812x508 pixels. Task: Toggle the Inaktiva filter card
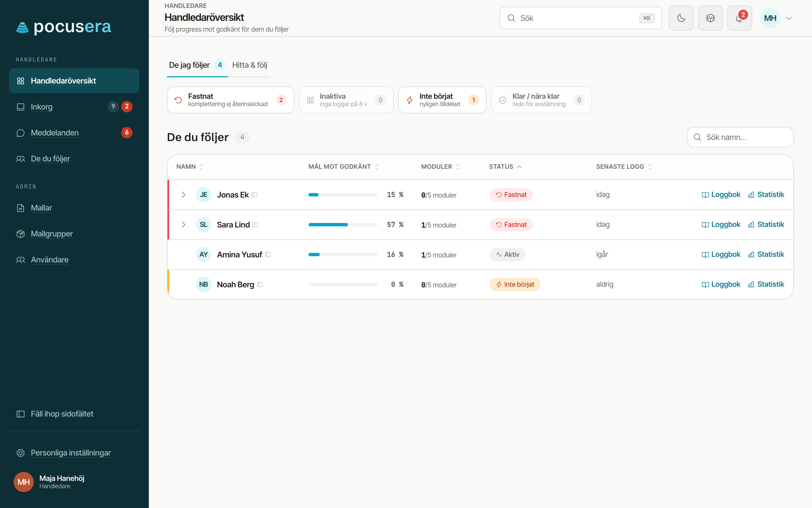pyautogui.click(x=346, y=100)
